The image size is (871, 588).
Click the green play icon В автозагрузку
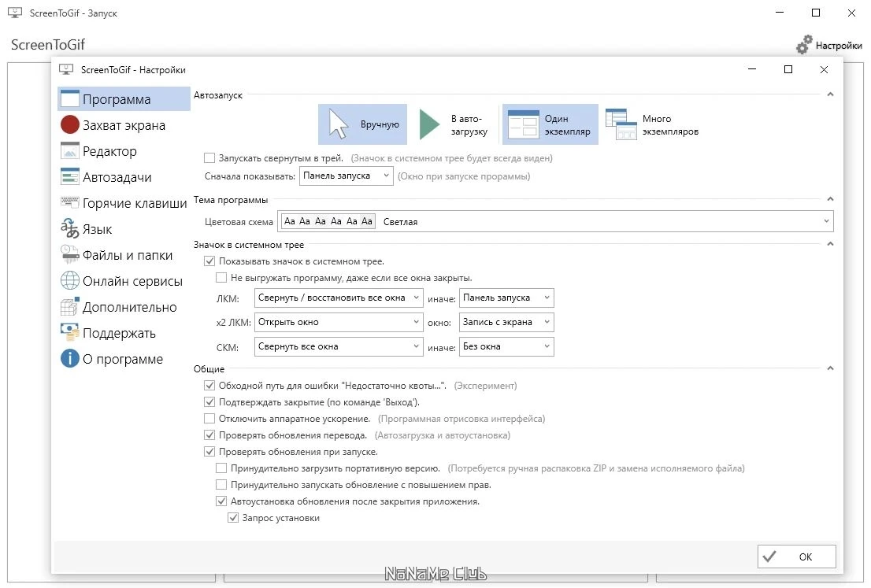[x=429, y=124]
